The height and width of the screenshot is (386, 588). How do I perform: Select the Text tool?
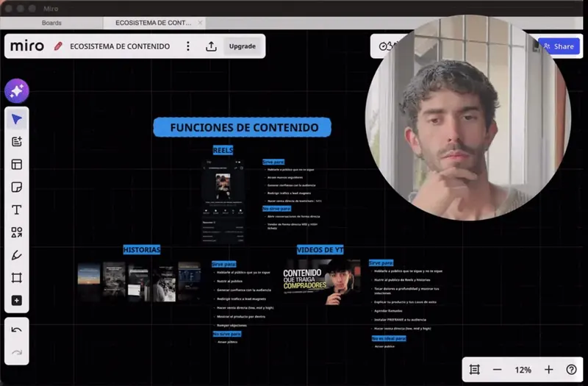tap(16, 210)
